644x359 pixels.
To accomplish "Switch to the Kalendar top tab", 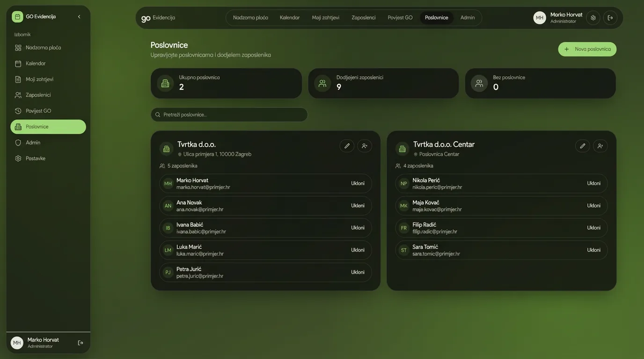I will (290, 18).
